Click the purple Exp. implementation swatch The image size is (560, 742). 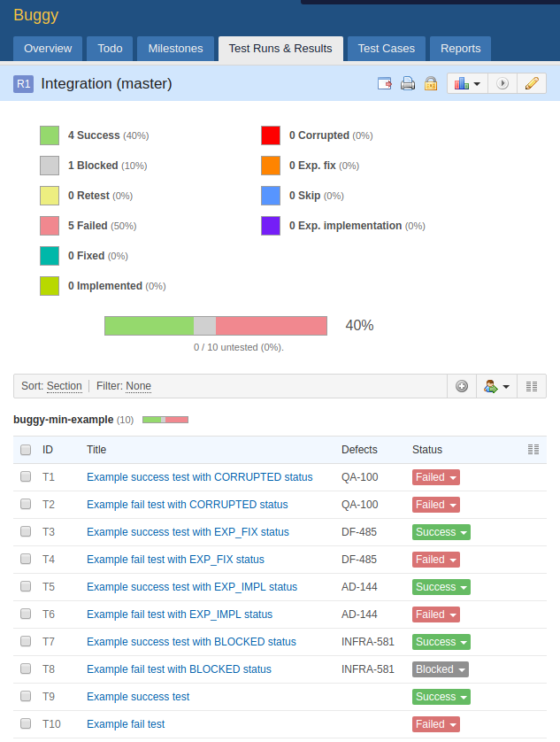271,226
